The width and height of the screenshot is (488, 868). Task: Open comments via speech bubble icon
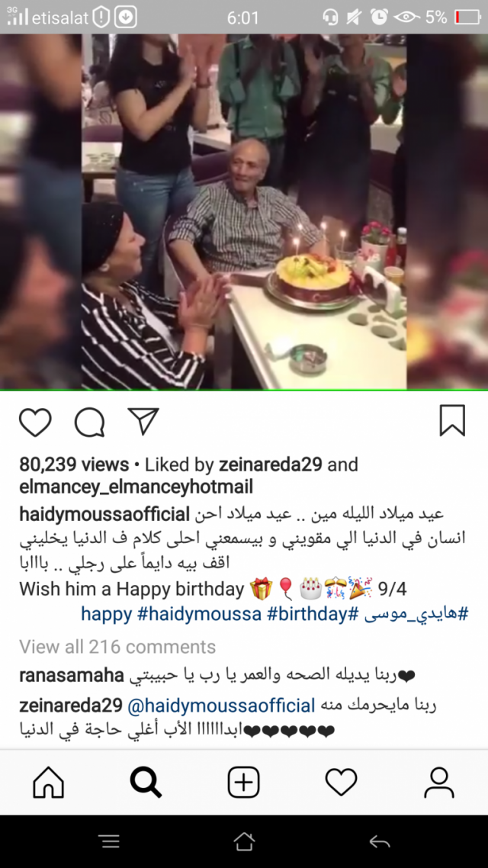[x=90, y=423]
